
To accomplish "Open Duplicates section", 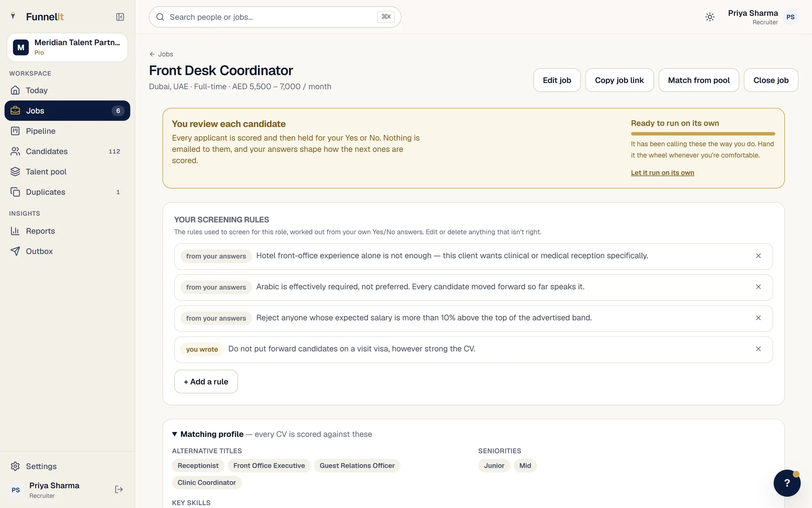I will [x=67, y=192].
